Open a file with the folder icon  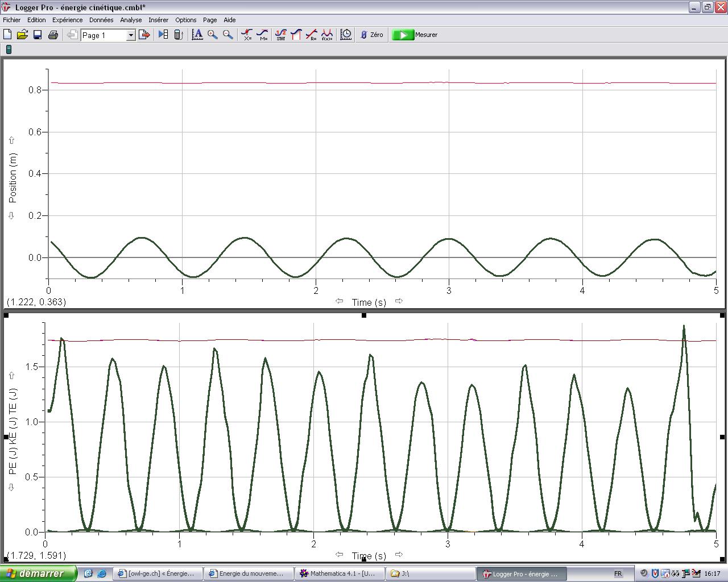(x=22, y=35)
